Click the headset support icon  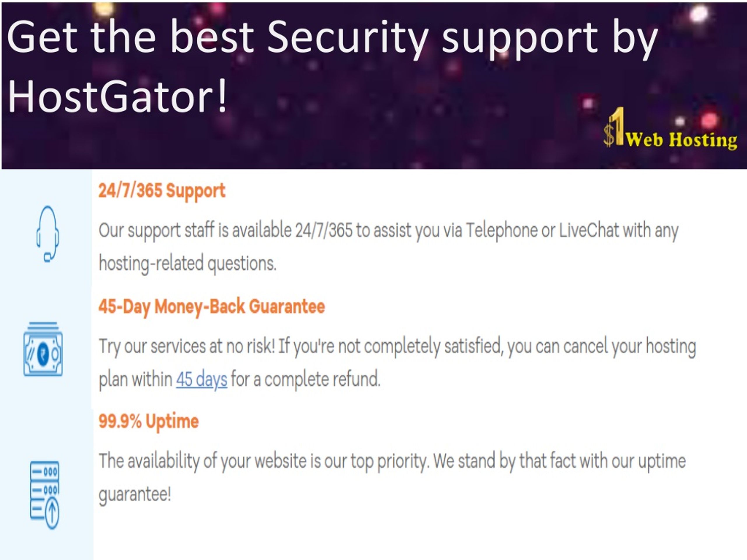coord(48,234)
